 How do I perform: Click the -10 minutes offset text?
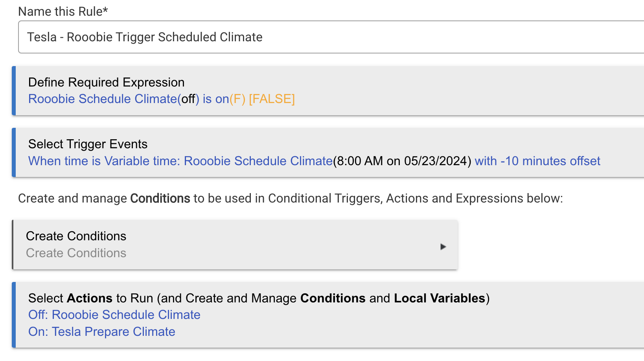pos(550,161)
